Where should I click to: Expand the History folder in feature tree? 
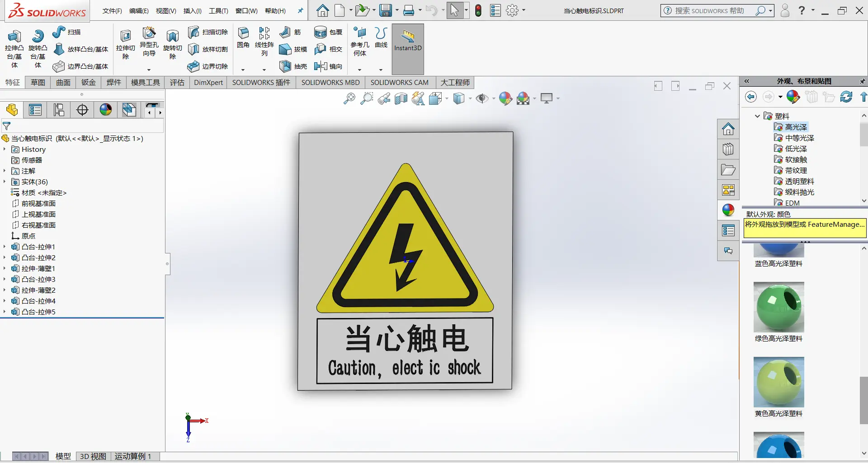point(5,149)
